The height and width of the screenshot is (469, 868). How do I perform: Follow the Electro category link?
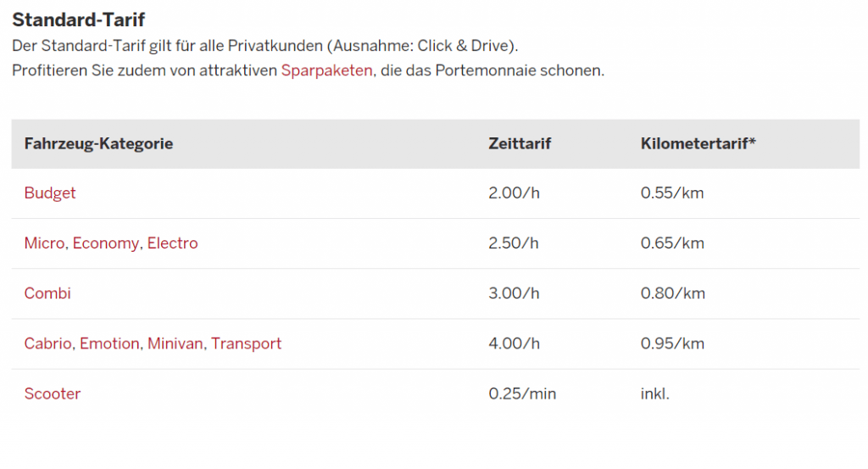coord(173,243)
